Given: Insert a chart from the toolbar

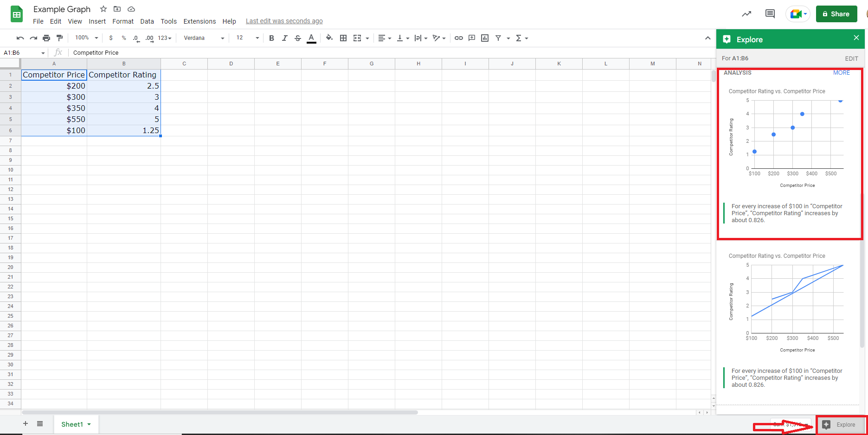Looking at the screenshot, I should tap(484, 38).
